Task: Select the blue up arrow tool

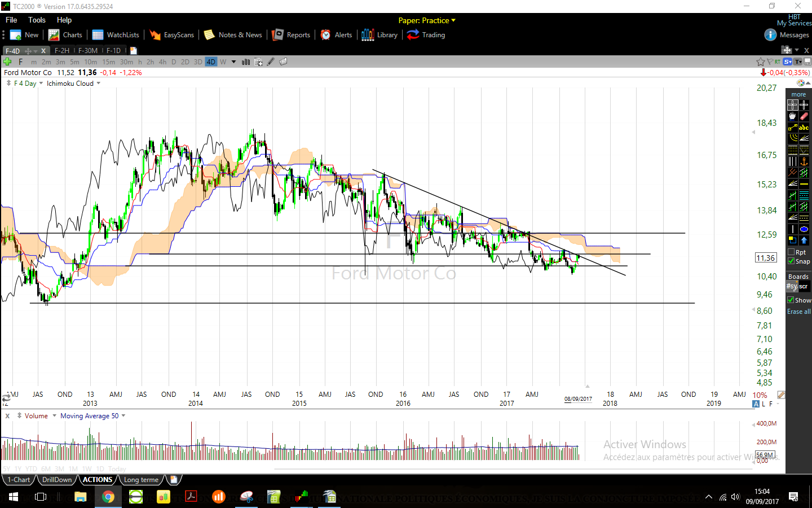Action: click(x=804, y=240)
